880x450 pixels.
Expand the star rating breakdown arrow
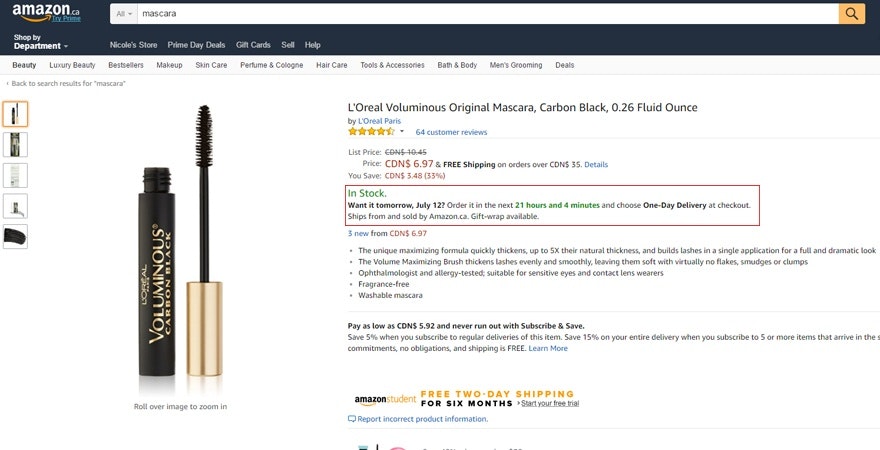click(x=402, y=132)
